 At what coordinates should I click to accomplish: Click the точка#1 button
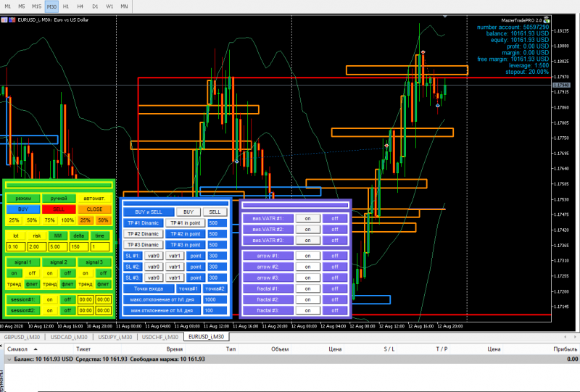coord(188,289)
